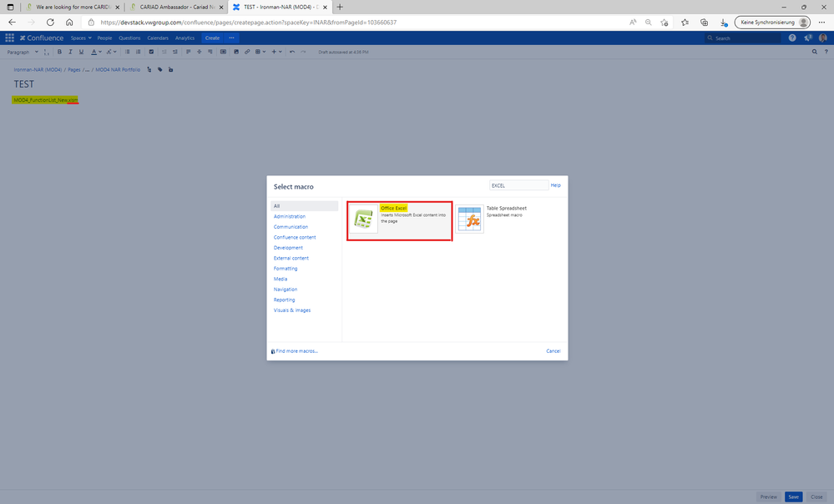This screenshot has height=504, width=834.
Task: Align text left in the editor toolbar
Action: 189,52
